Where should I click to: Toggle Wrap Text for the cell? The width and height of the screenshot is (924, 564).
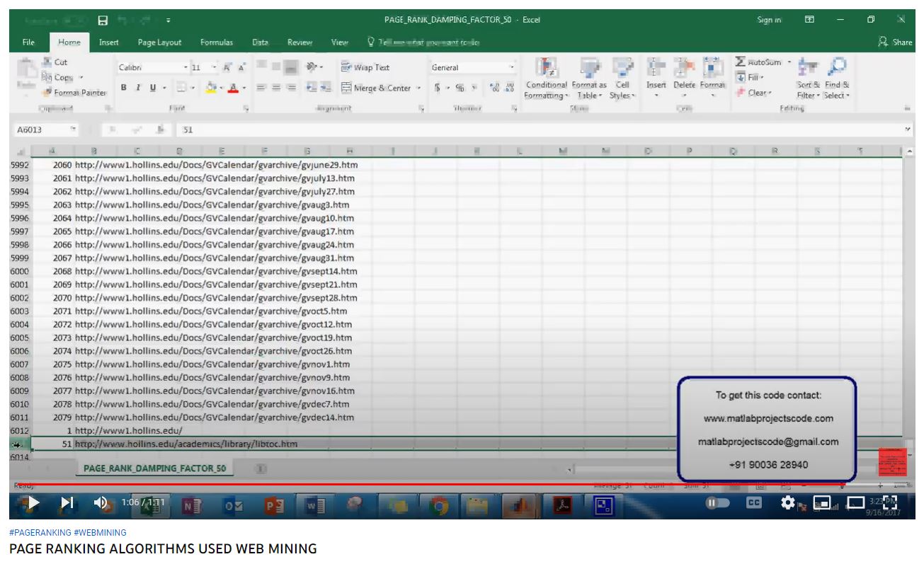(x=365, y=68)
